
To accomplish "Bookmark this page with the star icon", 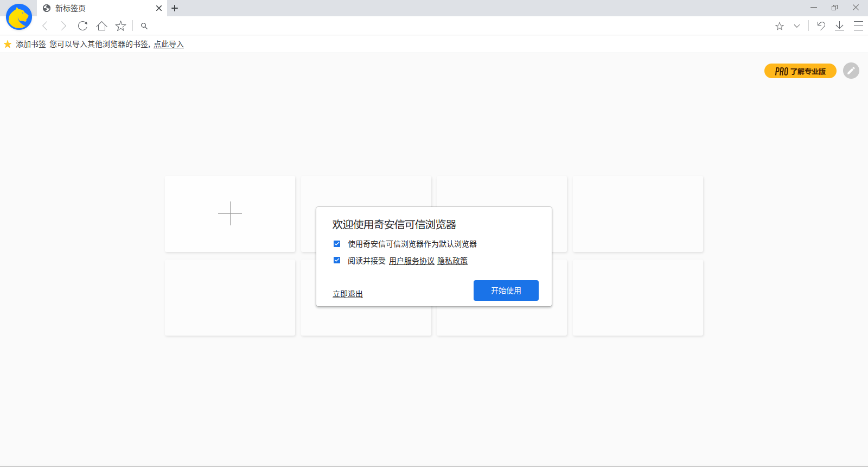I will click(120, 26).
